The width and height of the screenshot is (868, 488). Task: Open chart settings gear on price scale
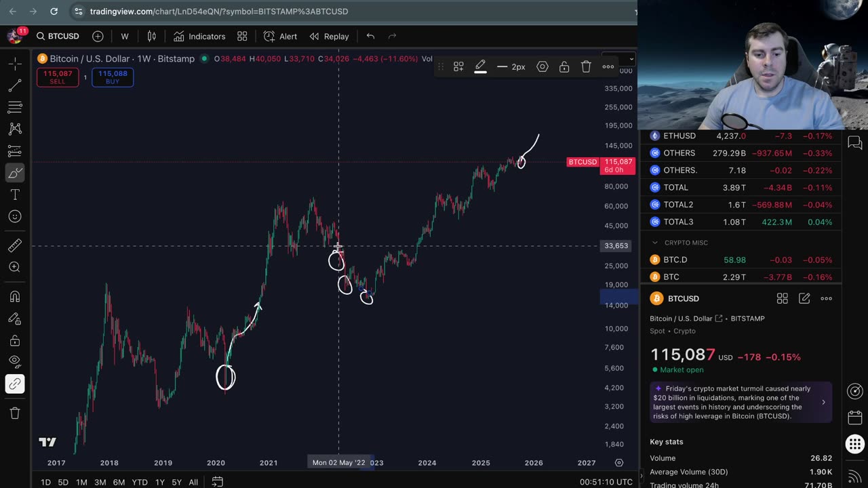click(619, 463)
